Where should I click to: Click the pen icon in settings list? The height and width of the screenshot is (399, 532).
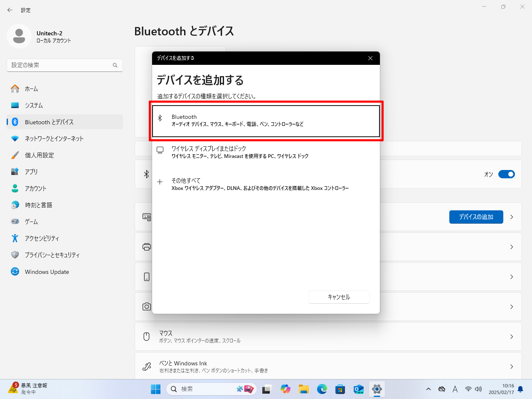147,367
